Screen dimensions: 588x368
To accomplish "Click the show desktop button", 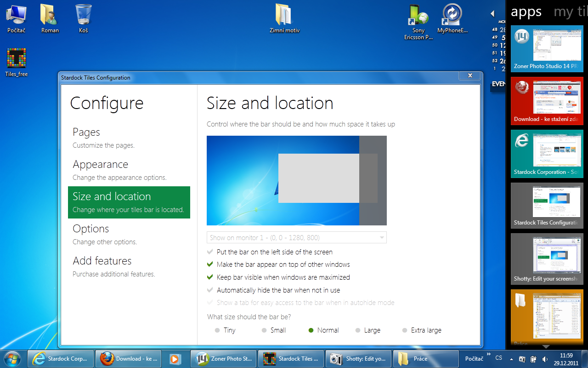I will (584, 359).
